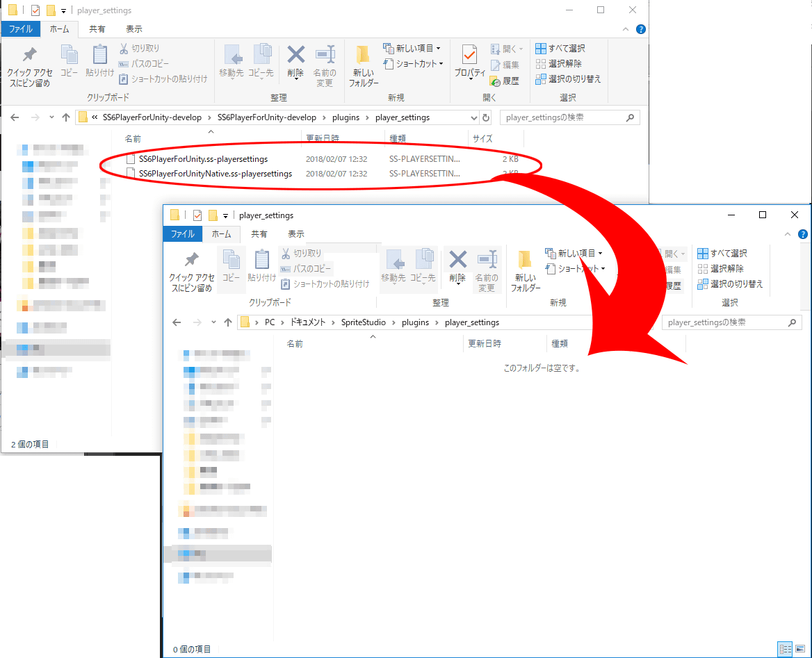Image resolution: width=812 pixels, height=658 pixels.
Task: Click コピー先 (Copy to) in back window
Action: pyautogui.click(x=261, y=61)
